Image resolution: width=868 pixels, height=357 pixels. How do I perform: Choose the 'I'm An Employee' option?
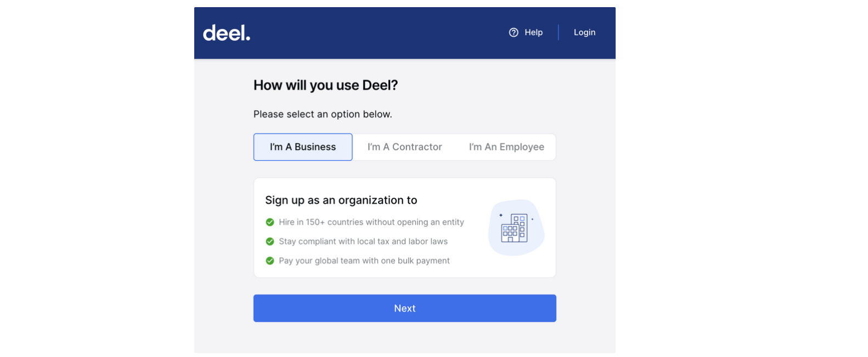[x=506, y=147]
